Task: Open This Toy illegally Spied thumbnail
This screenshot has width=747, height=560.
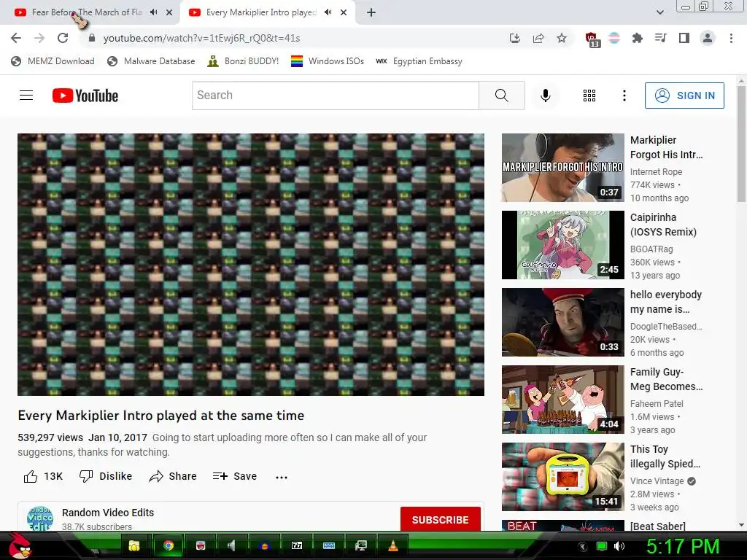Action: (x=562, y=477)
